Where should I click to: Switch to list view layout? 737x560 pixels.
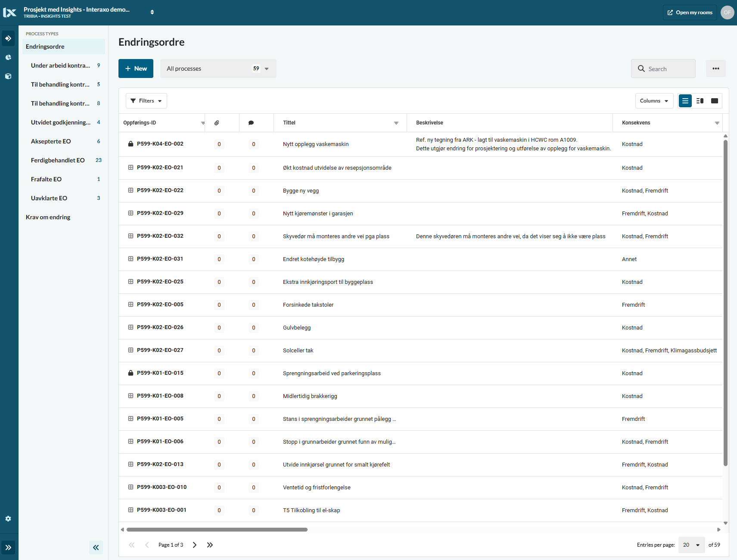tap(685, 101)
